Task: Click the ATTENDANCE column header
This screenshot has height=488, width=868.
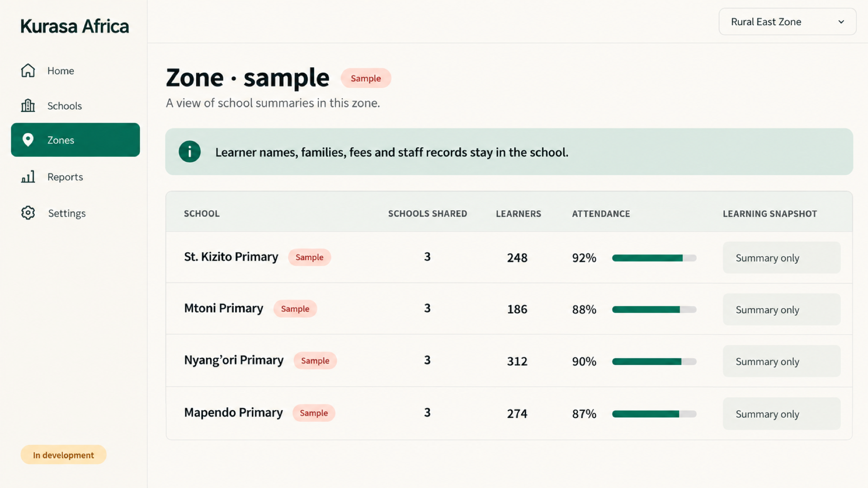Action: [601, 214]
